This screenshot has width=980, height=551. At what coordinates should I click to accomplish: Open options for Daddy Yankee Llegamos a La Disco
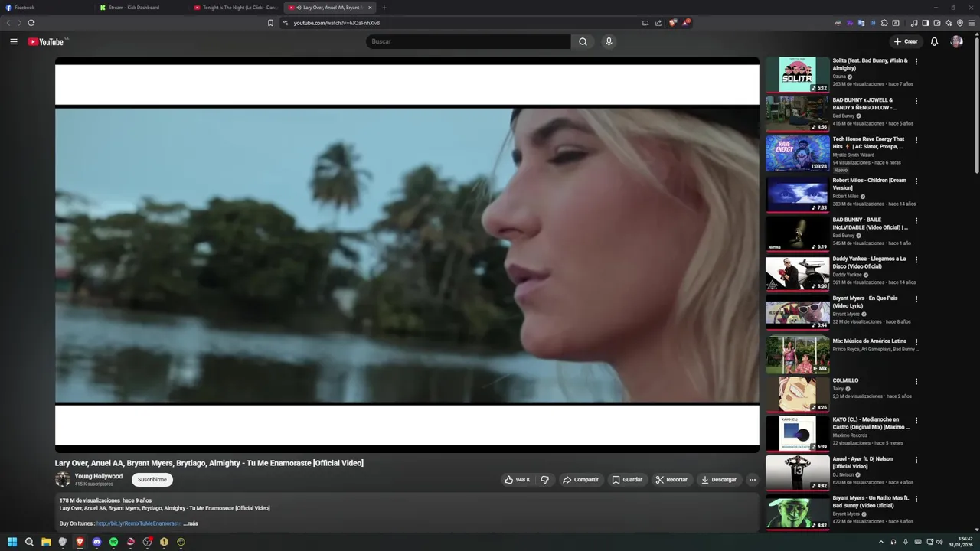(x=916, y=259)
